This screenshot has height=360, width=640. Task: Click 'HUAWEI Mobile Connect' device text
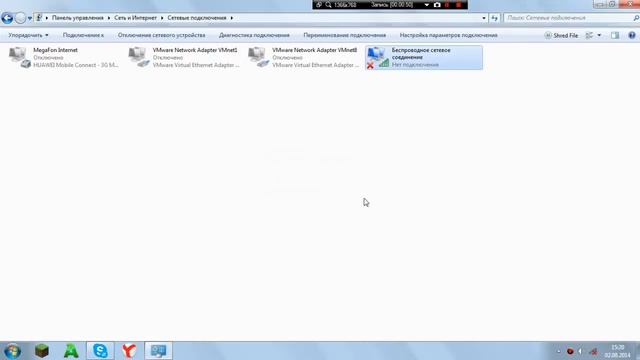[x=76, y=65]
